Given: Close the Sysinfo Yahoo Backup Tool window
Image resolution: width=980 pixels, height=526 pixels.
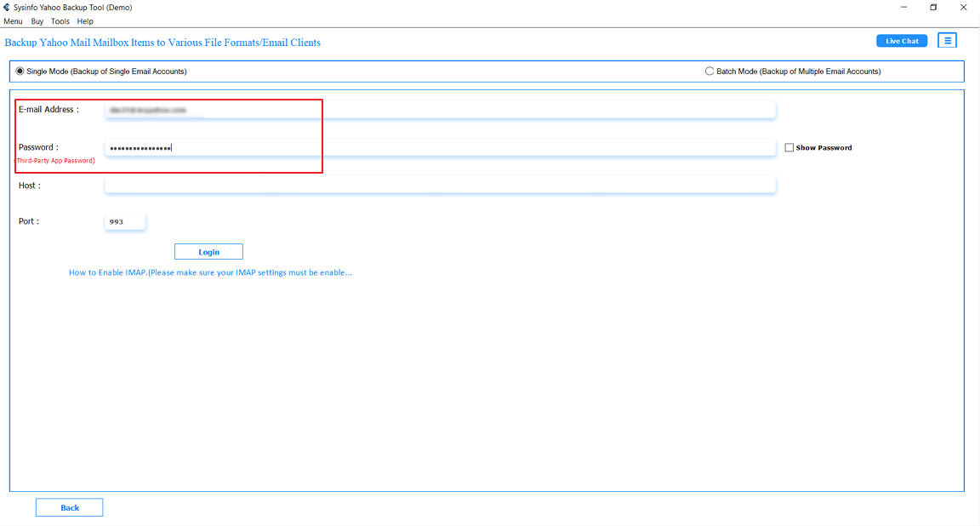Looking at the screenshot, I should 963,8.
